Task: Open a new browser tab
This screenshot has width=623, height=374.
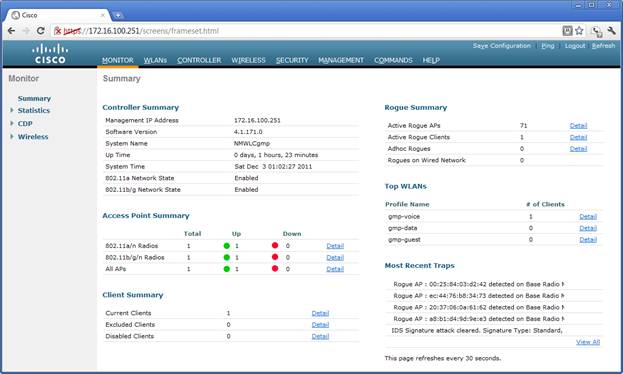Action: pos(118,16)
